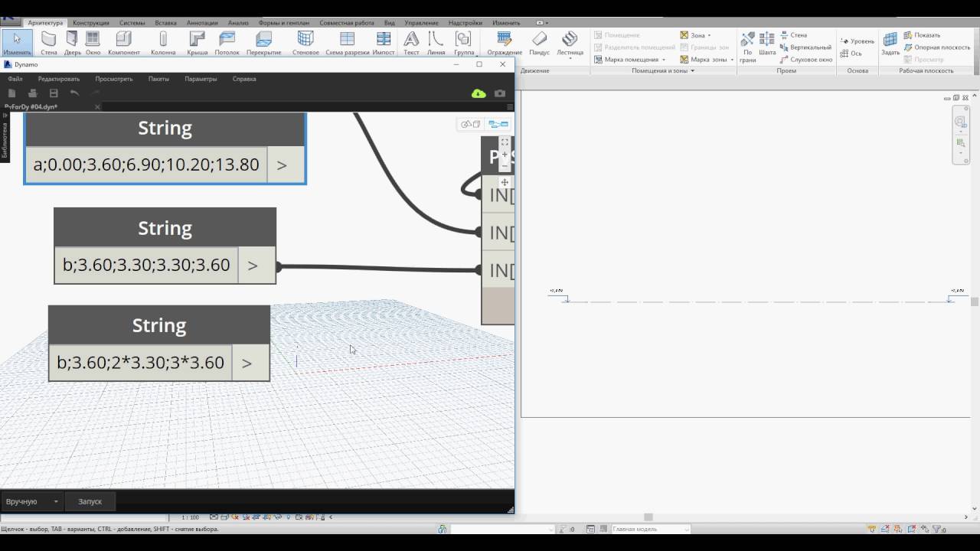Image resolution: width=980 pixels, height=551 pixels.
Task: Switch to the Управление ribbon tab
Action: (x=421, y=23)
